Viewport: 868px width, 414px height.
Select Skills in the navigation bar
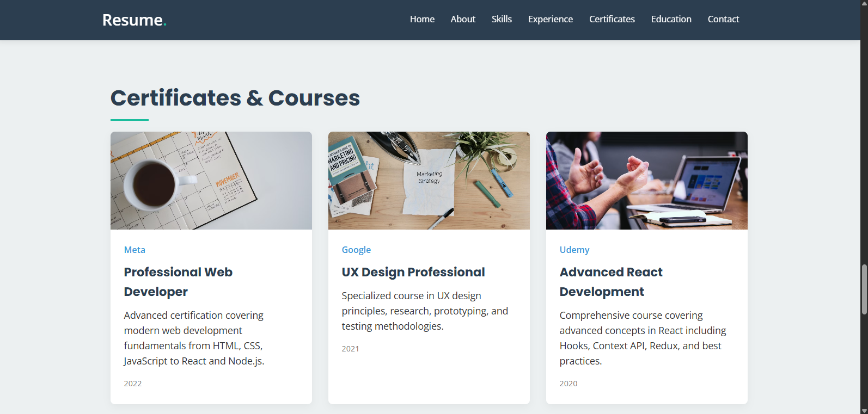coord(502,19)
